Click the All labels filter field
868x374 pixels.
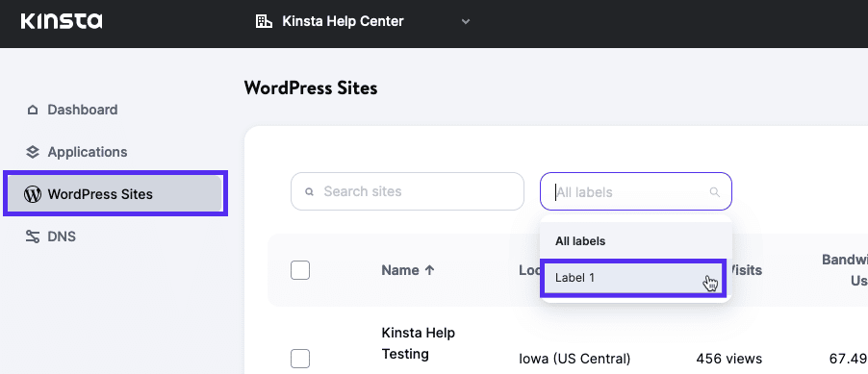636,191
